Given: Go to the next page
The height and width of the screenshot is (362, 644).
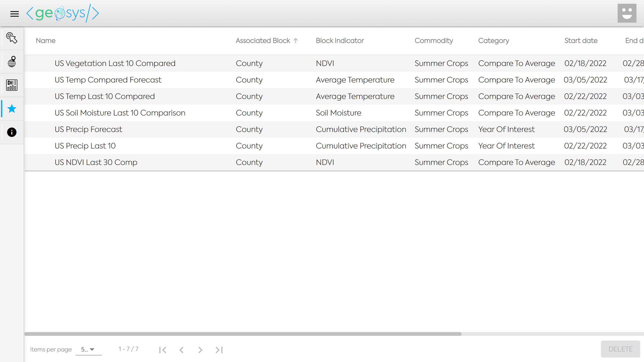Looking at the screenshot, I should 200,350.
